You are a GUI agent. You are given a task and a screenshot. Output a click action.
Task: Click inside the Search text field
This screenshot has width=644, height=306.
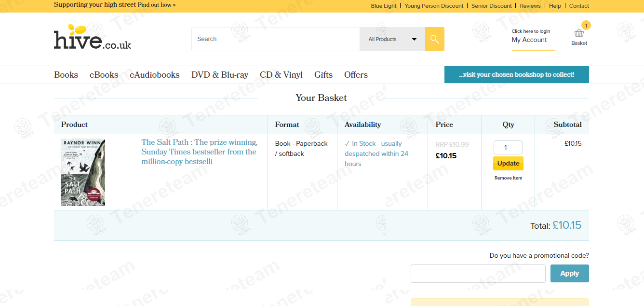(276, 39)
